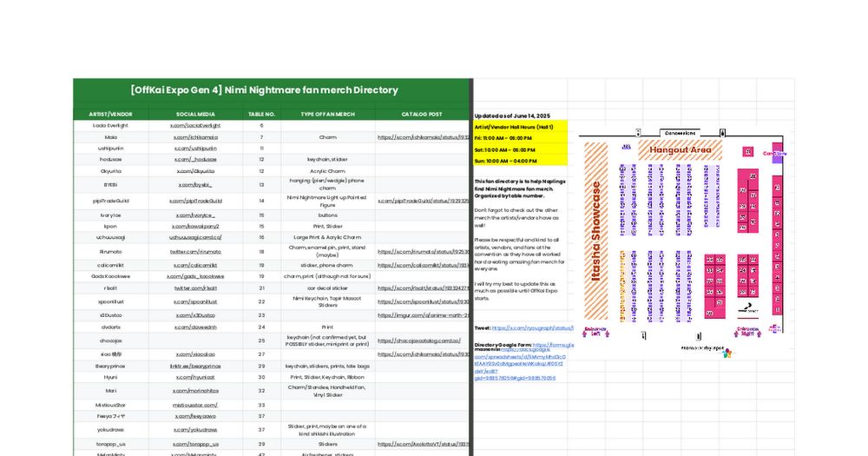Screen dimensions: 868x456
Task: Select the CATALOG POST column header
Action: (x=422, y=114)
